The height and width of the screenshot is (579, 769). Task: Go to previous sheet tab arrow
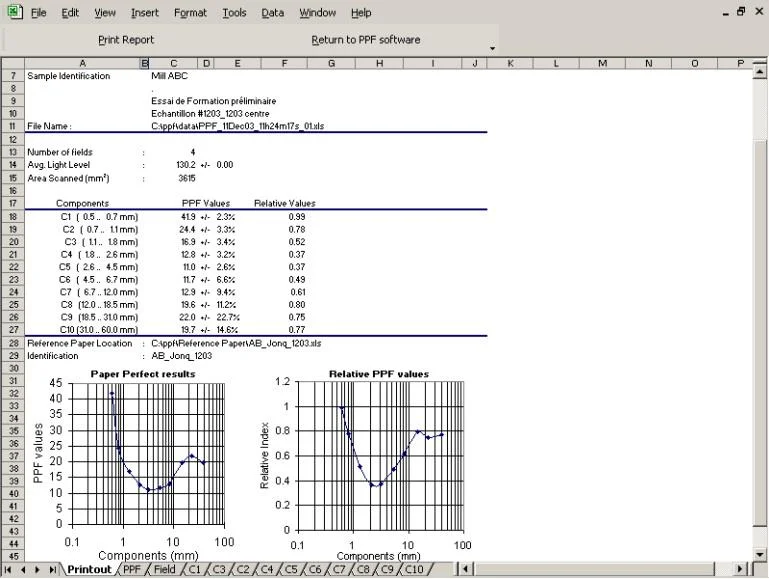23,569
